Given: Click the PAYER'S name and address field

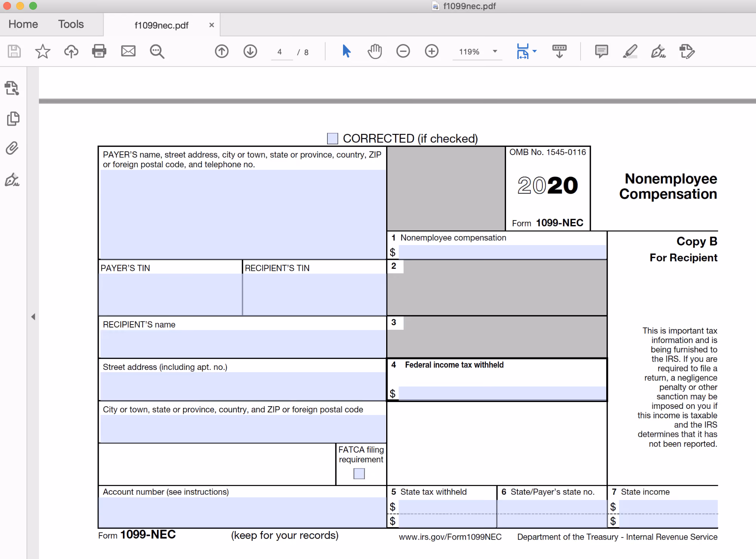Looking at the screenshot, I should tap(242, 214).
